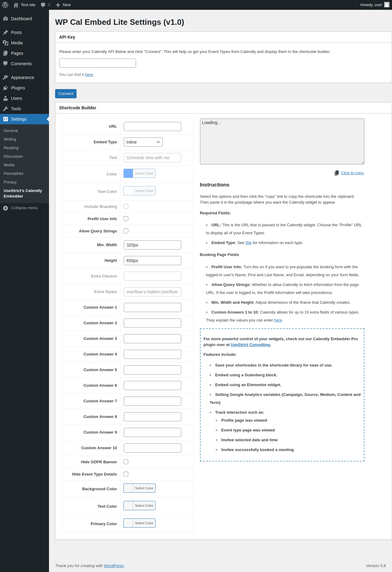392x572 pixels.
Task: Click the Schedule time with me text field
Action: 153,158
